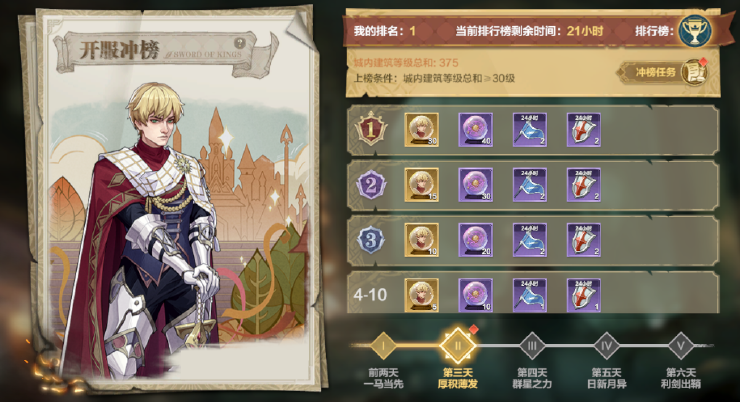Tap rank 2 blue flag reward

[x=530, y=184]
